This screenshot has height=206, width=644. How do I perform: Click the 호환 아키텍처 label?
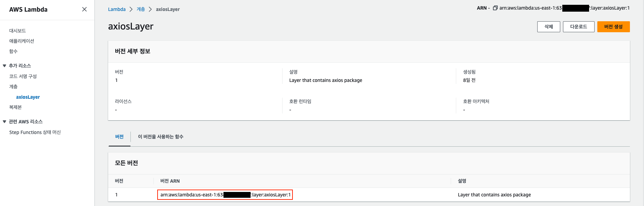pos(476,101)
